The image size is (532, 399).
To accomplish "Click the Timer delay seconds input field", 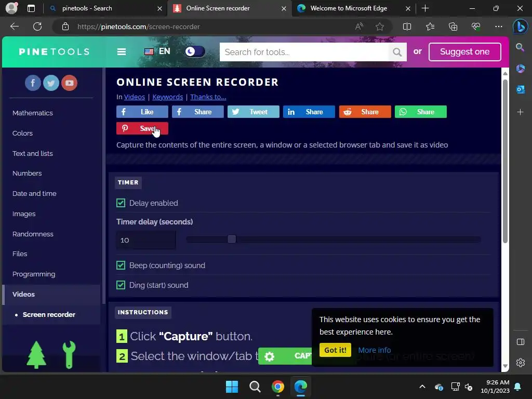I will pos(146,240).
